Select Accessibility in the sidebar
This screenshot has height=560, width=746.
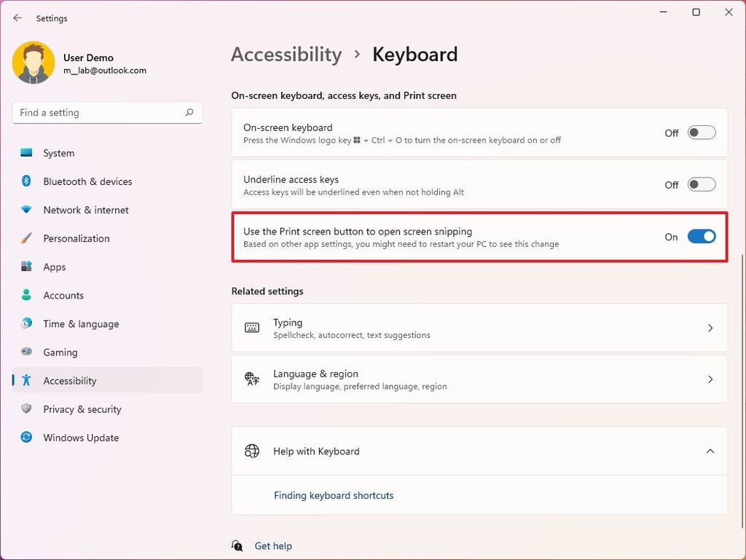click(69, 380)
